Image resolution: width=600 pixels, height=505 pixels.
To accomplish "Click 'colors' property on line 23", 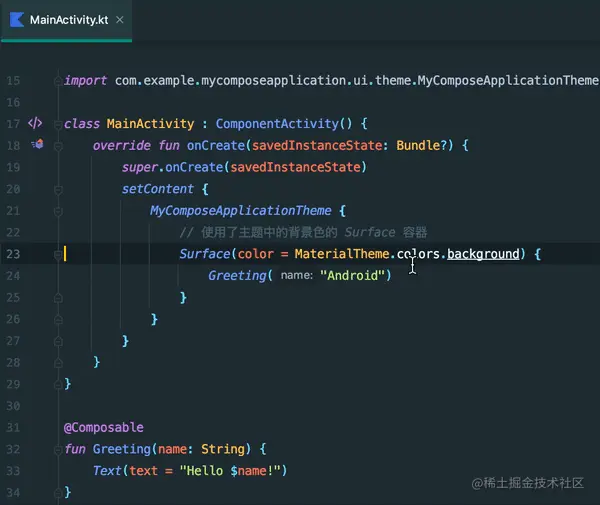I will pyautogui.click(x=418, y=254).
